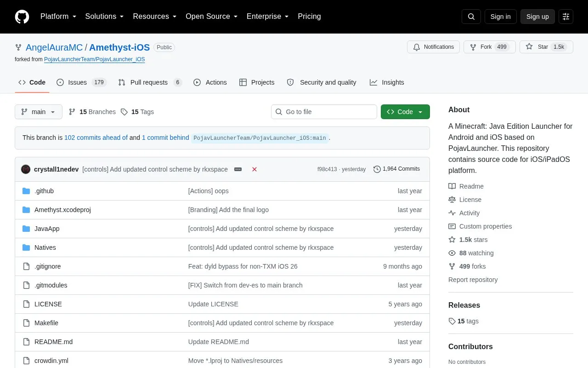The height and width of the screenshot is (368, 588).
Task: Click the GitHub logo icon
Action: click(22, 17)
